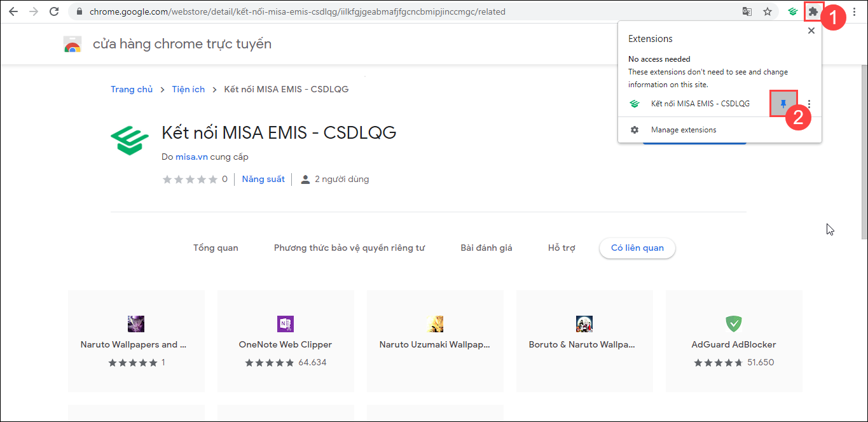This screenshot has height=422, width=868.
Task: Toggle pin for Kết nối MISA EMIS extension
Action: click(783, 104)
